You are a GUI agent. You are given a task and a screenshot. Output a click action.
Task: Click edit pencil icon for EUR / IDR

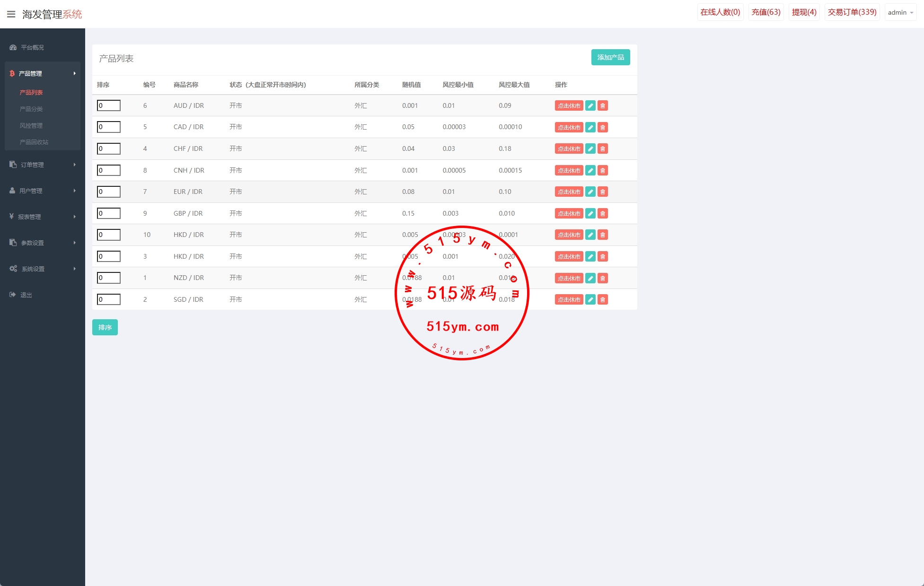coord(590,192)
